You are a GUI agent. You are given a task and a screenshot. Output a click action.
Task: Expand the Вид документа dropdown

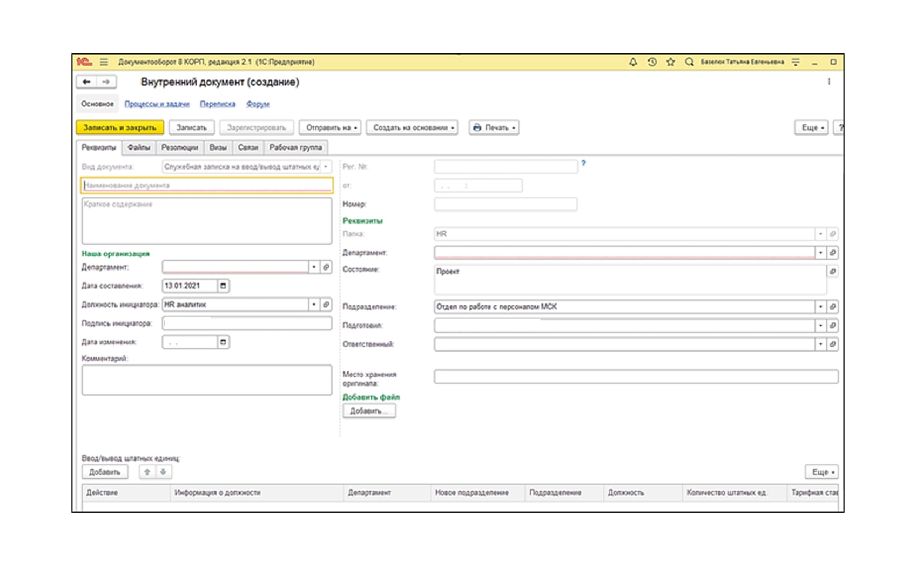click(326, 167)
